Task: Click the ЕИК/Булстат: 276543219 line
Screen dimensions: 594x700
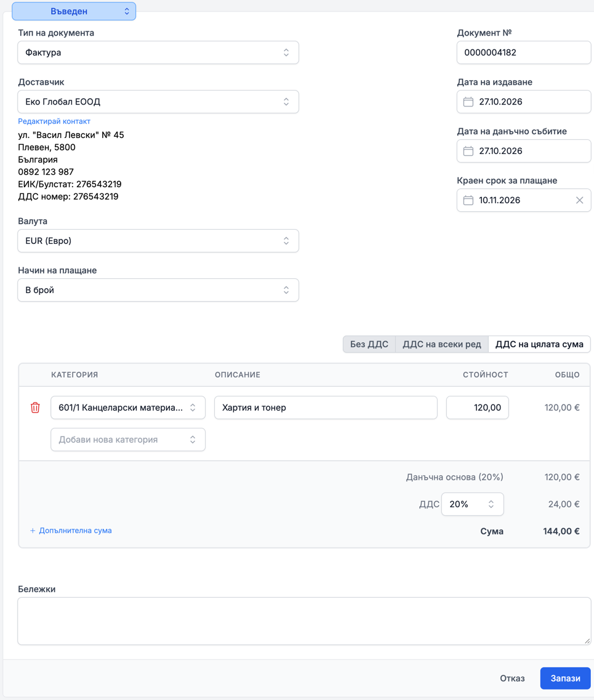Action: [70, 184]
